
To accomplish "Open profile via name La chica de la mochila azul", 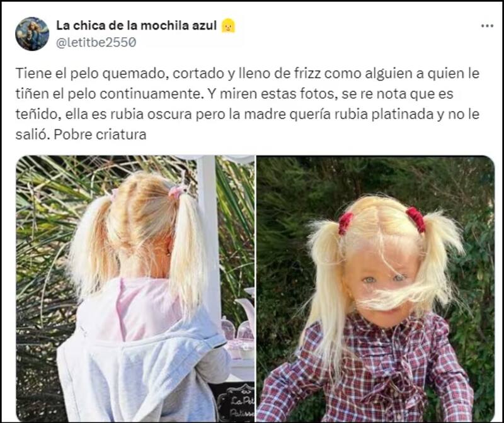I will click(136, 26).
